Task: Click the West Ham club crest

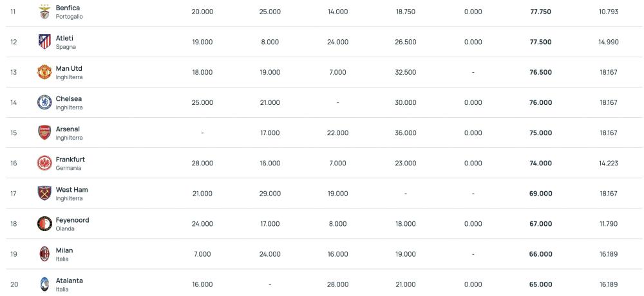Action: (x=44, y=193)
